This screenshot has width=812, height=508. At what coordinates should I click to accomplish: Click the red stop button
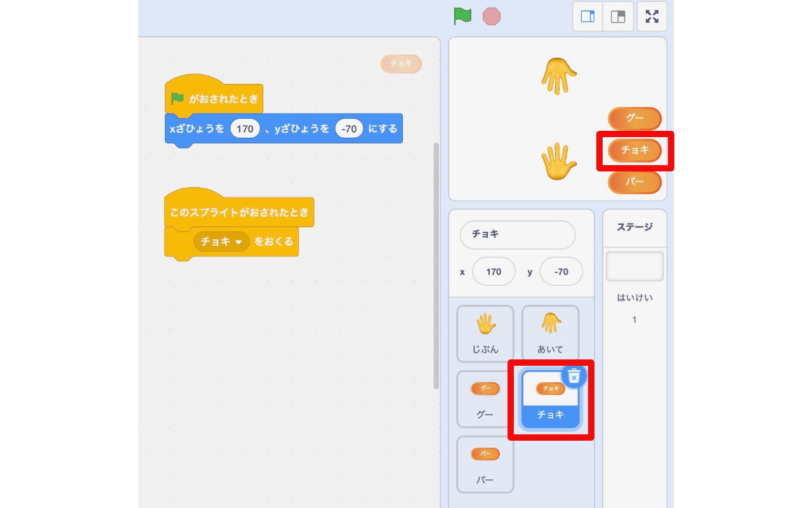[x=492, y=16]
